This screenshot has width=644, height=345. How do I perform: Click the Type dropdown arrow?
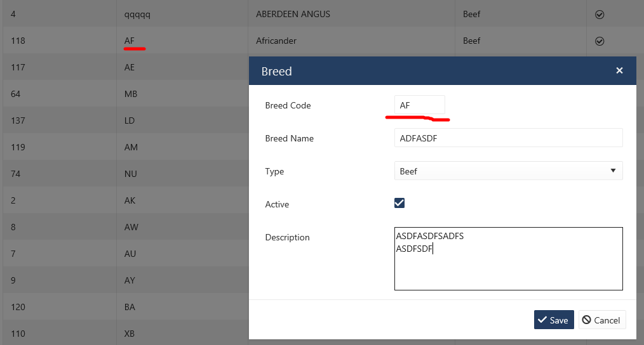pyautogui.click(x=612, y=171)
